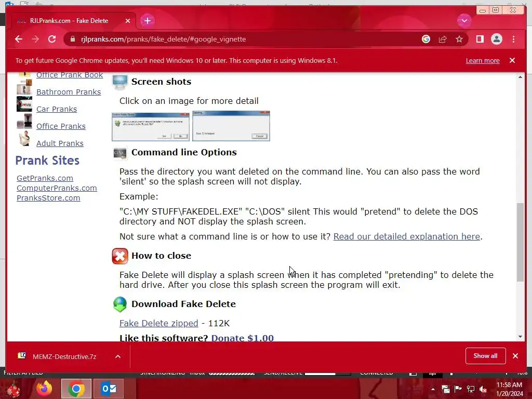Click the page scrollbar up arrow
Screen dimensions: 532x399
pos(520,77)
